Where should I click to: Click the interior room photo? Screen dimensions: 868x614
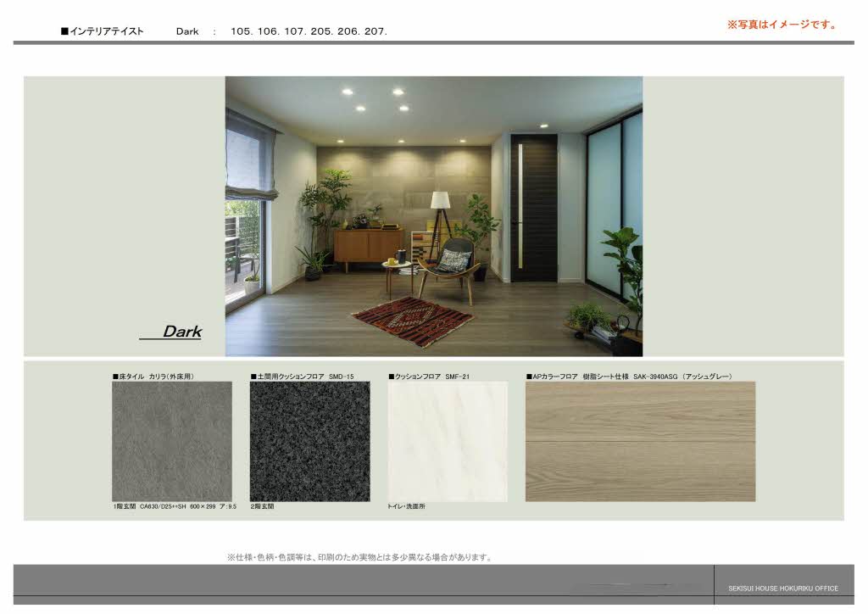point(433,215)
